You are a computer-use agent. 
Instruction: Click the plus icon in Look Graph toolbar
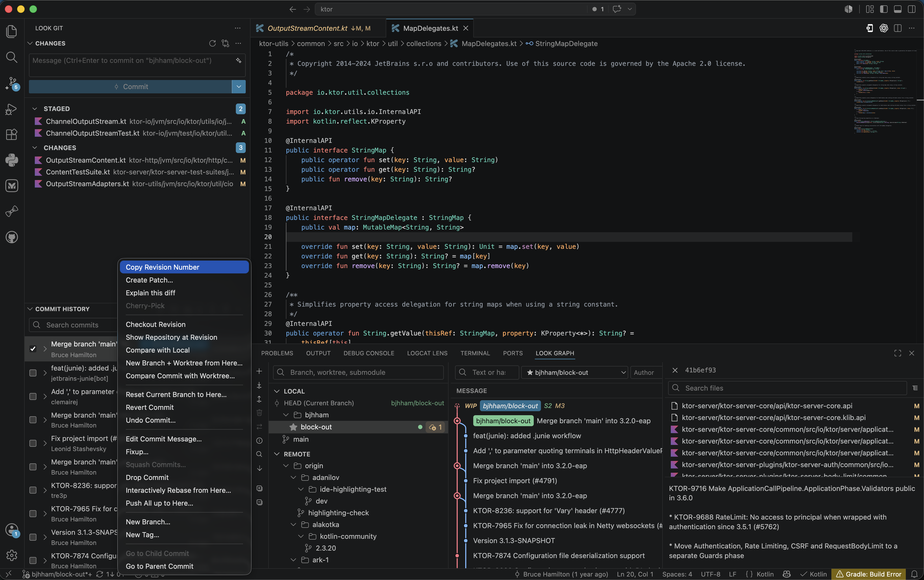(x=259, y=371)
